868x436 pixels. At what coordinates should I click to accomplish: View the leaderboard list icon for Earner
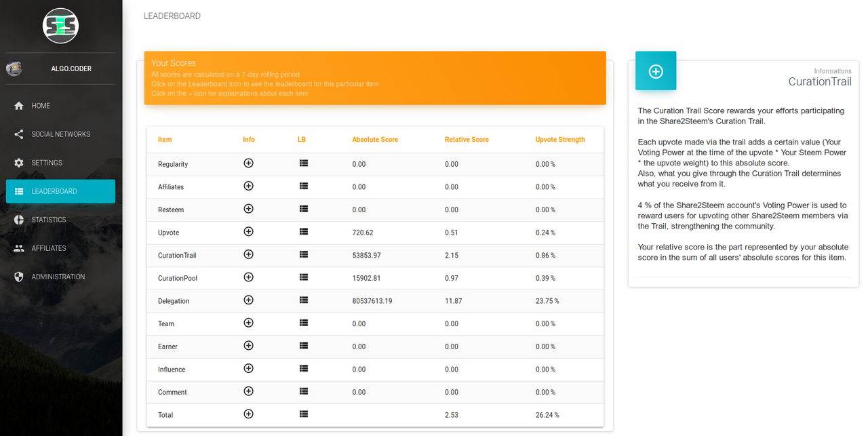[304, 346]
